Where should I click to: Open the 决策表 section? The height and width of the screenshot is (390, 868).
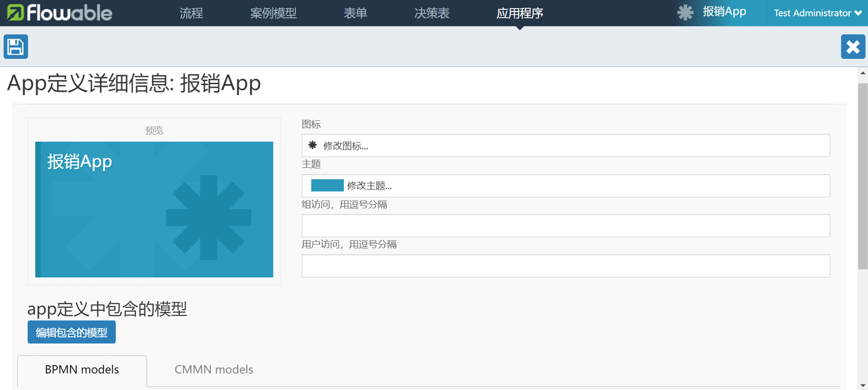click(x=432, y=13)
